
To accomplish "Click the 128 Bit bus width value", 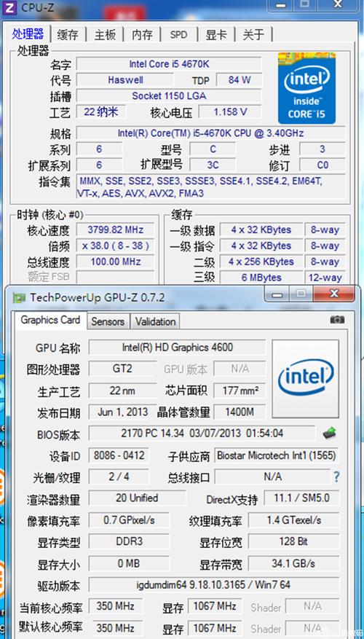I will click(293, 541).
